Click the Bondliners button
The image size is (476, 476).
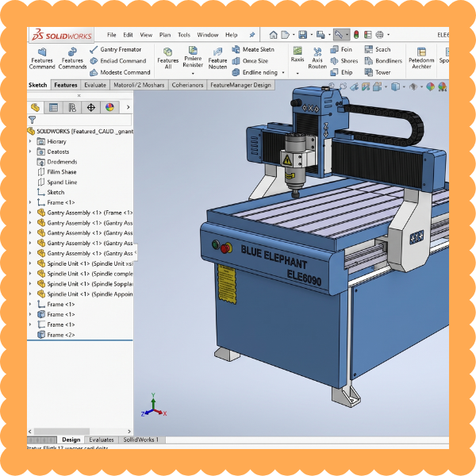click(383, 61)
